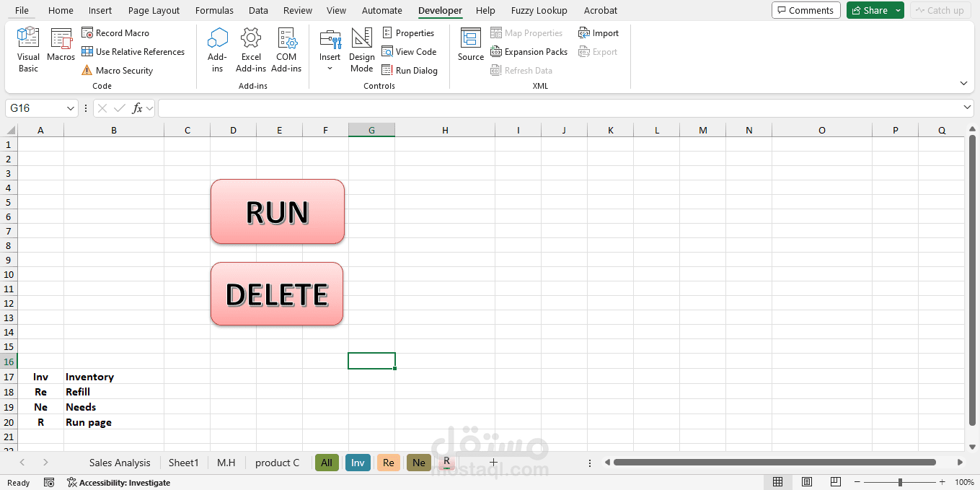This screenshot has width=980, height=490.
Task: Switch to the Data tab
Action: pos(258,10)
